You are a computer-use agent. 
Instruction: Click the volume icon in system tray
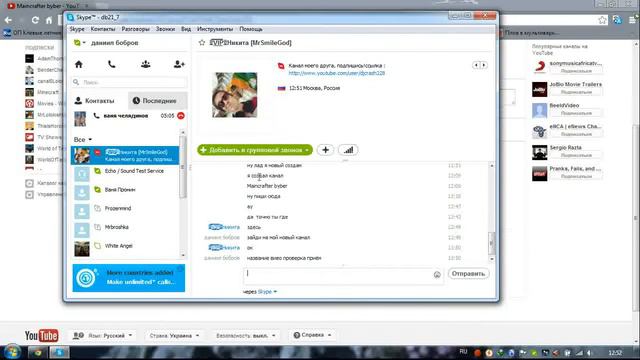tap(589, 353)
